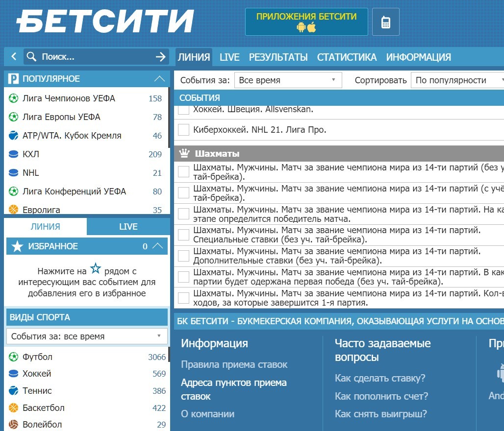Click the volleyball icon next to Волейбол
504x431 pixels.
[x=14, y=425]
